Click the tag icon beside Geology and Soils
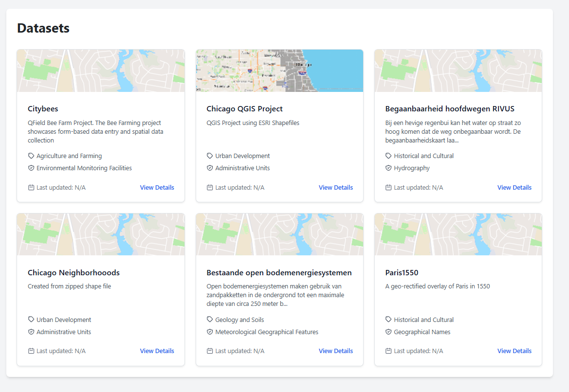 [210, 320]
